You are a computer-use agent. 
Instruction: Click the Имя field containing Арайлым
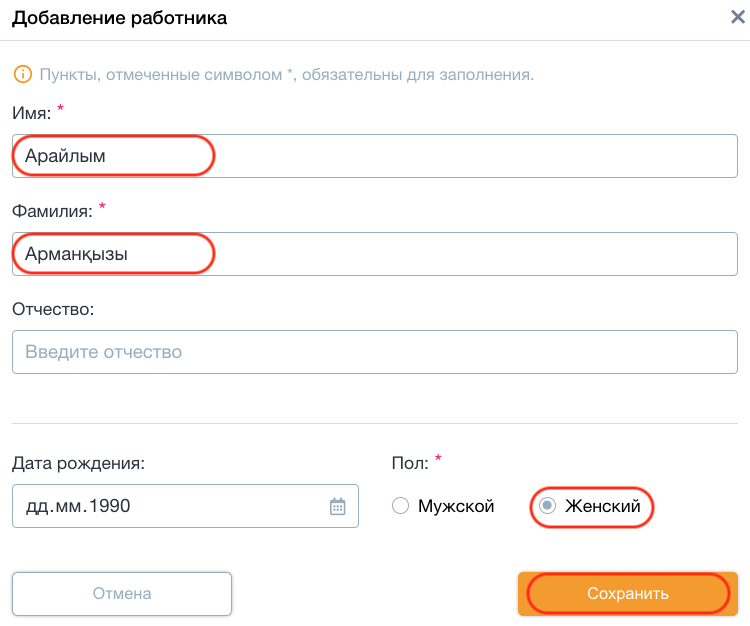375,156
